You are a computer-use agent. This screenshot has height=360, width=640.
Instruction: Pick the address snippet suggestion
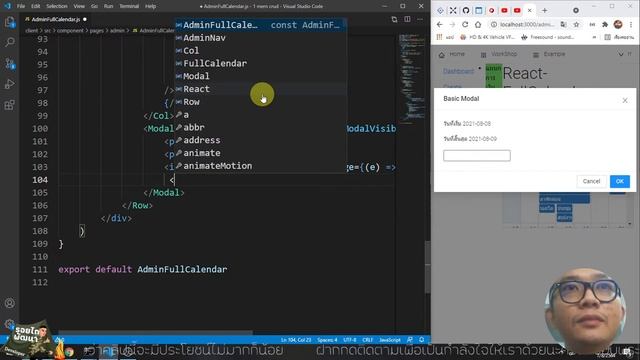click(261, 140)
